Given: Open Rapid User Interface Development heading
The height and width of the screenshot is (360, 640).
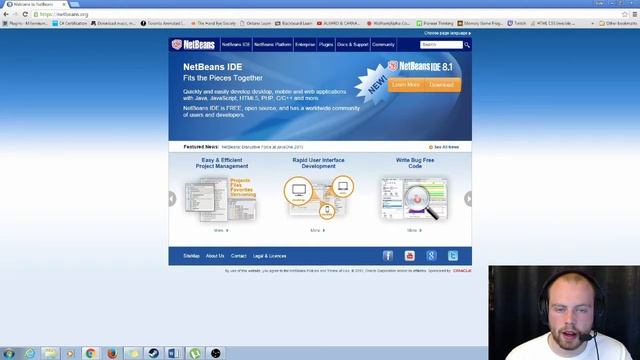Looking at the screenshot, I should pyautogui.click(x=318, y=163).
